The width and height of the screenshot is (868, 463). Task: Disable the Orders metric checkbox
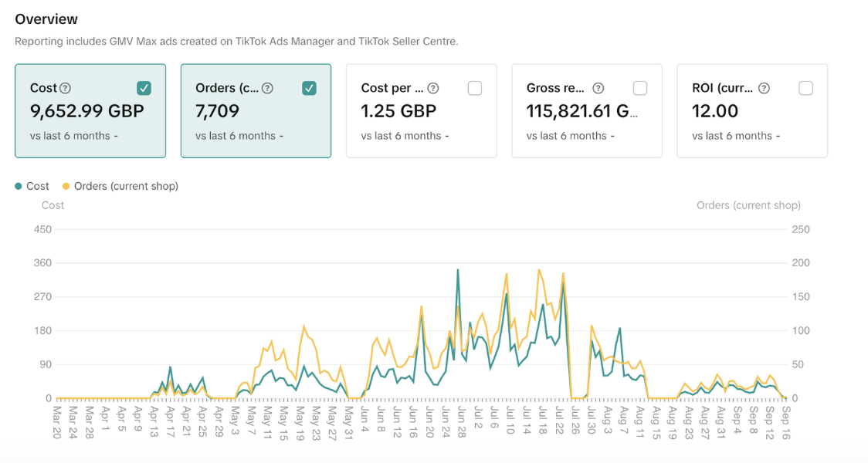pyautogui.click(x=309, y=88)
